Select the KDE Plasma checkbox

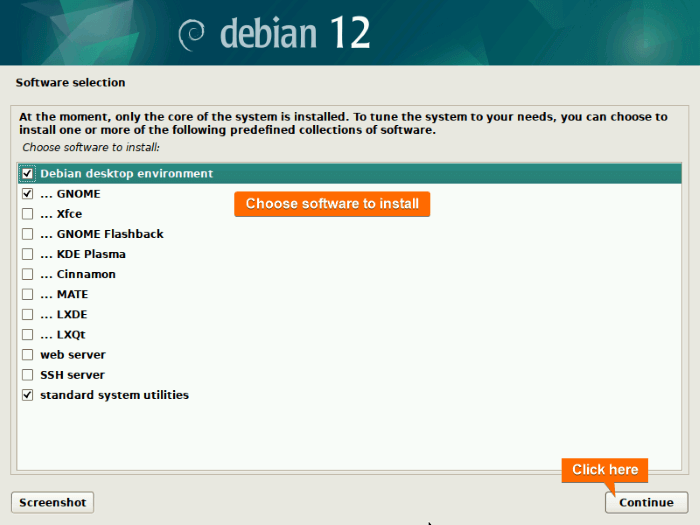27,254
